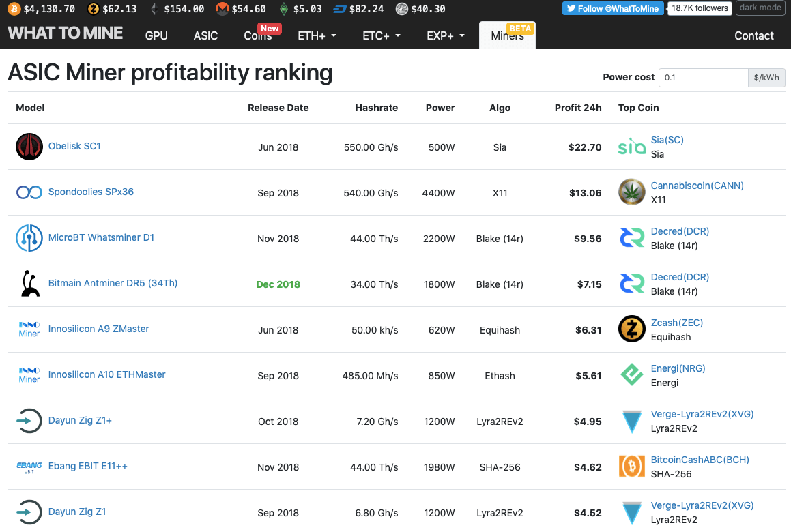This screenshot has height=532, width=791.
Task: Click the Follow @WhatToMine button
Action: (612, 8)
